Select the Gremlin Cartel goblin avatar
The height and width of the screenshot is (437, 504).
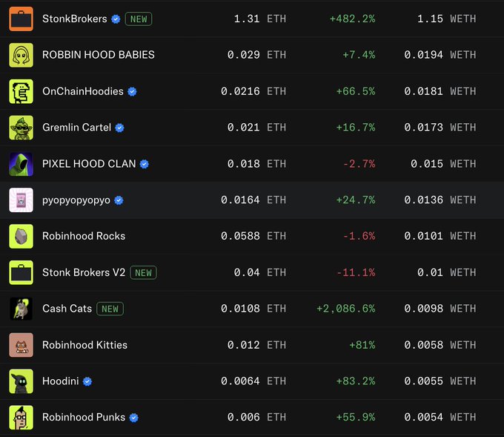click(x=21, y=128)
